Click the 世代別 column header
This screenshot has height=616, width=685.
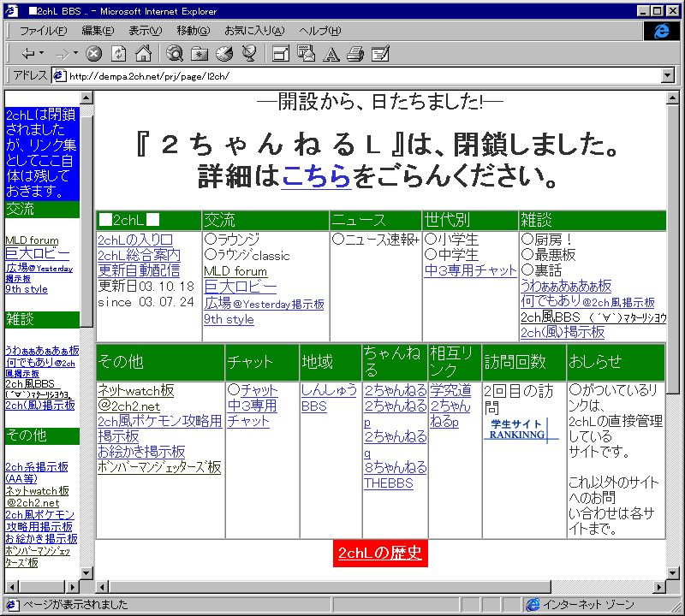[470, 221]
